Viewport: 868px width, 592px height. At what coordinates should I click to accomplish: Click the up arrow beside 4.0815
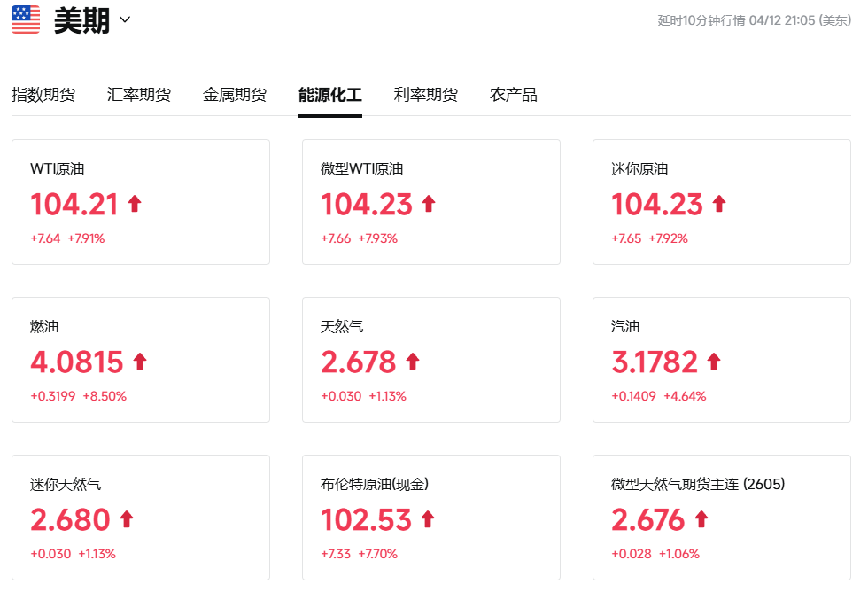[x=140, y=362]
